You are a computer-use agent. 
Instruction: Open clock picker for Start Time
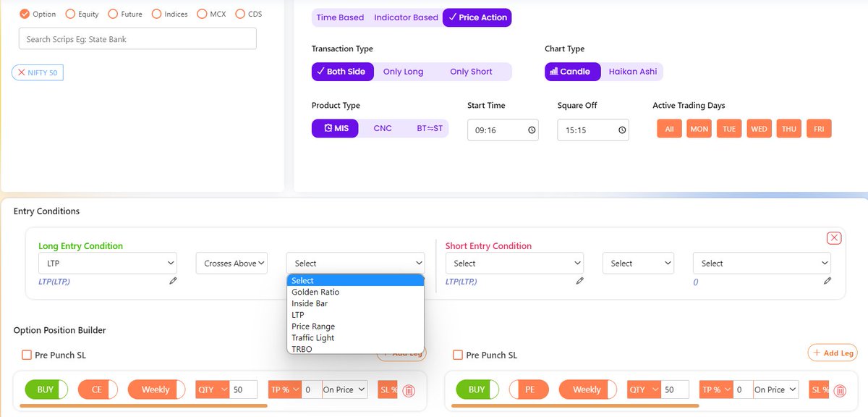532,130
